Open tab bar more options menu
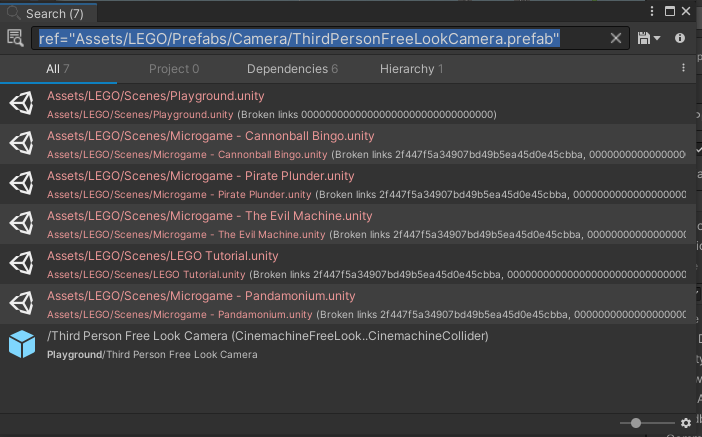702x437 pixels. (x=684, y=68)
